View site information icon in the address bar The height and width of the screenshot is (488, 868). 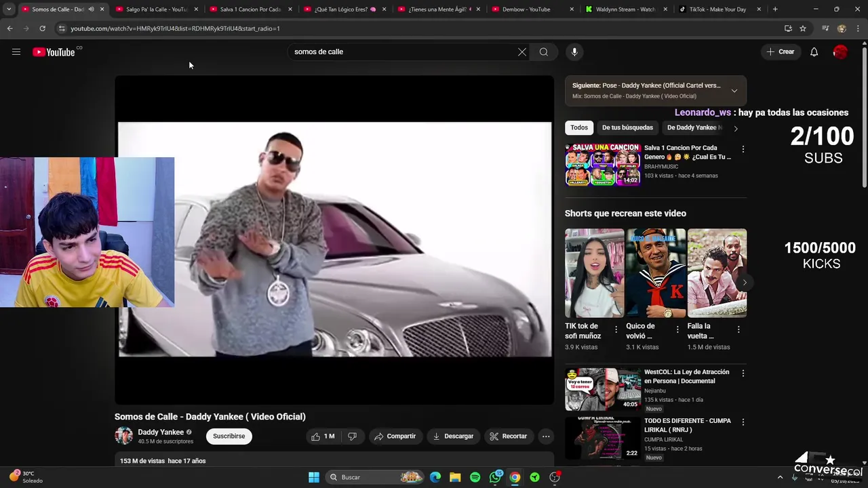(x=62, y=28)
